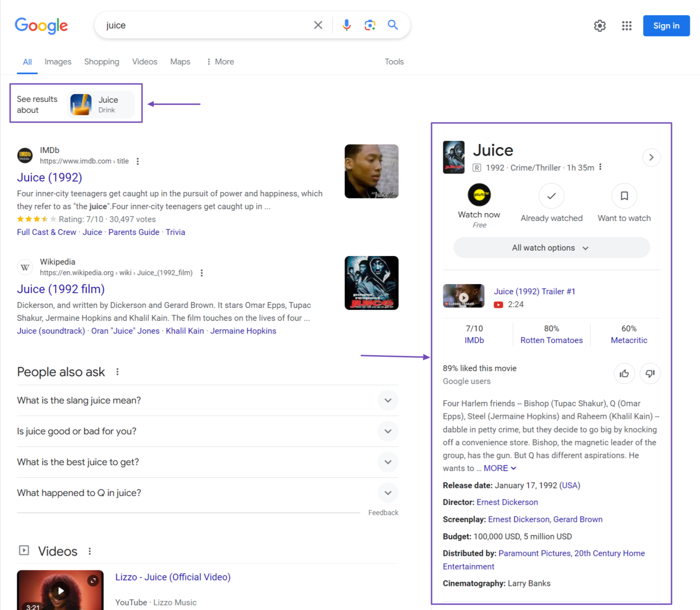Click three-dot menu beside movie runtime 1h 35m
Viewport: 700px width, 610px height.
point(600,167)
